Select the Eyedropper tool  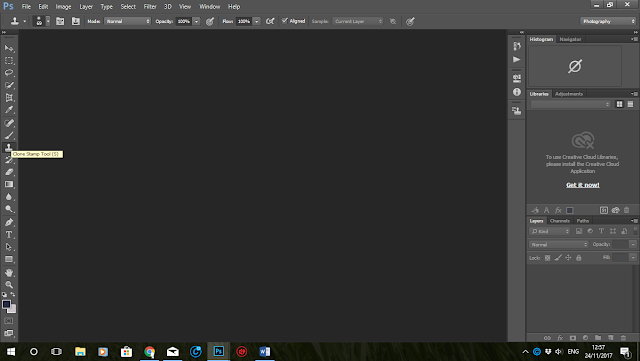(x=9, y=110)
